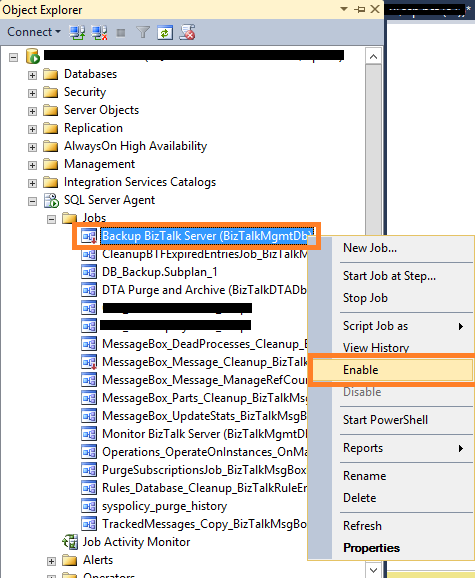Click the Security folder icon
The height and width of the screenshot is (578, 475).
50,93
